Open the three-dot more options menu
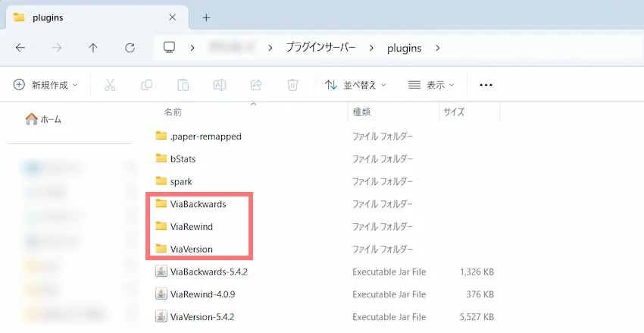The image size is (644, 333). click(486, 85)
